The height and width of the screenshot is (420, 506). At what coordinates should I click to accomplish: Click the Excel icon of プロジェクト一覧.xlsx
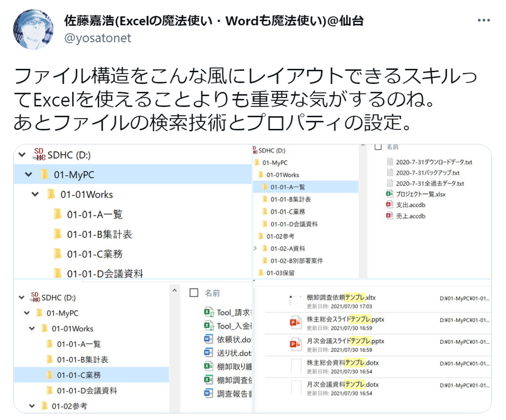pos(390,194)
